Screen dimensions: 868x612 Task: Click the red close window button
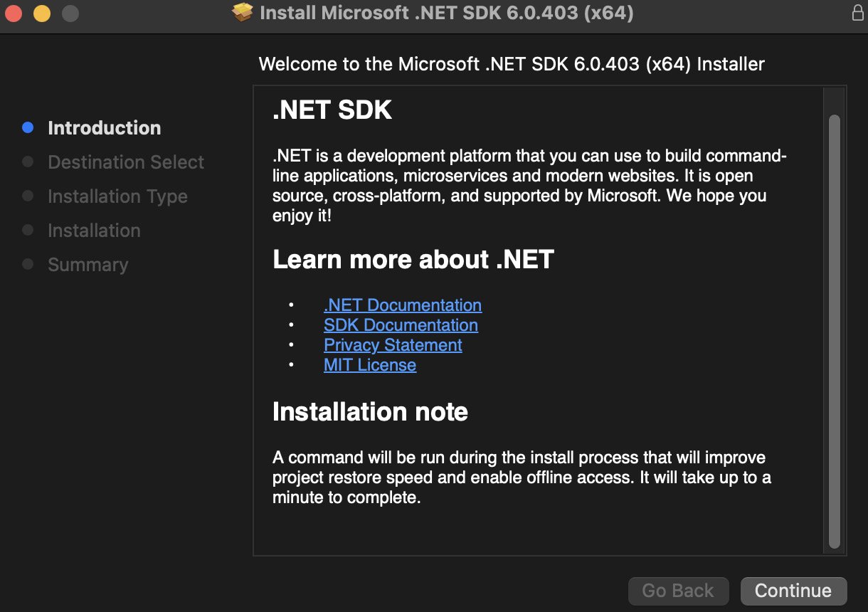pos(14,13)
